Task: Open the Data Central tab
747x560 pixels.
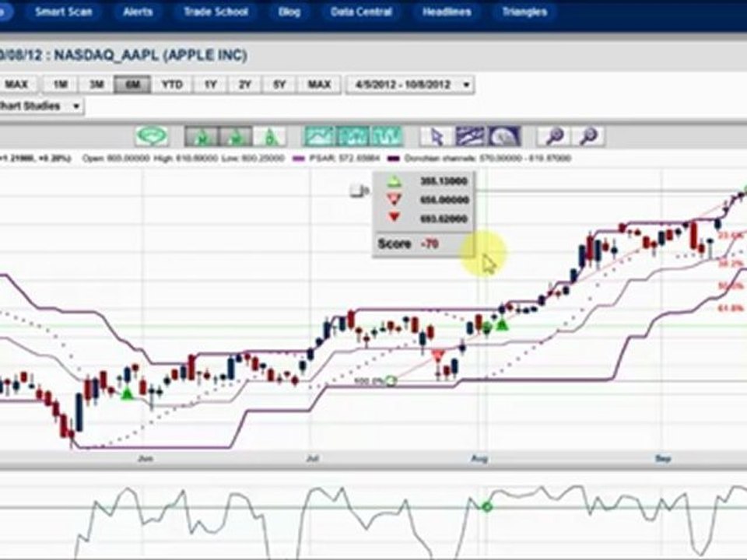Action: (361, 12)
